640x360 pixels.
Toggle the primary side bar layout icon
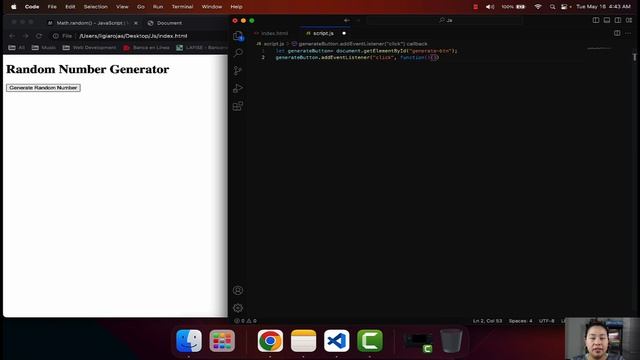click(x=596, y=20)
